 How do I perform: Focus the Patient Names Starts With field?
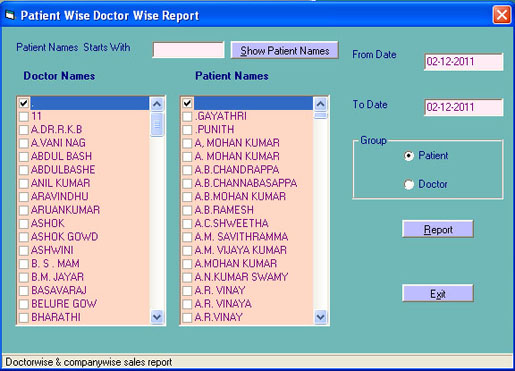(x=188, y=50)
